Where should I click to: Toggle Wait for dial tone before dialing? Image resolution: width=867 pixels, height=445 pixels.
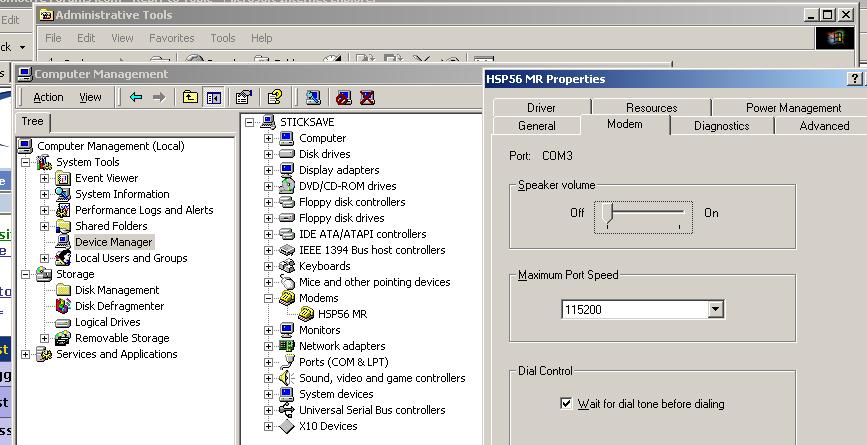(568, 404)
